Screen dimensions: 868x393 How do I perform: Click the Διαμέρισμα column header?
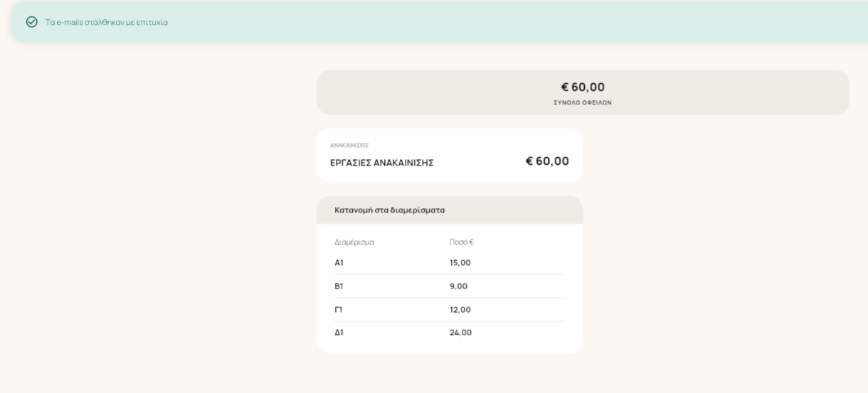(x=354, y=242)
